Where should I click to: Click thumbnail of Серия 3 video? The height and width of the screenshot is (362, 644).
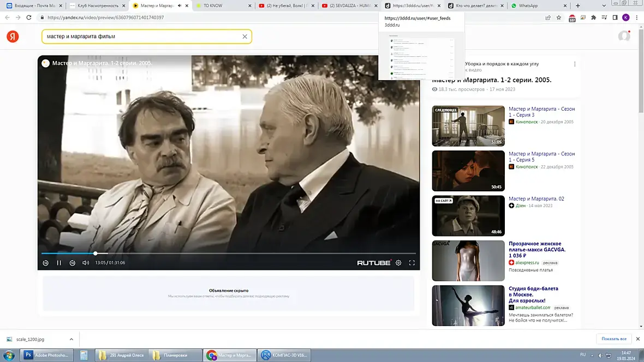468,126
